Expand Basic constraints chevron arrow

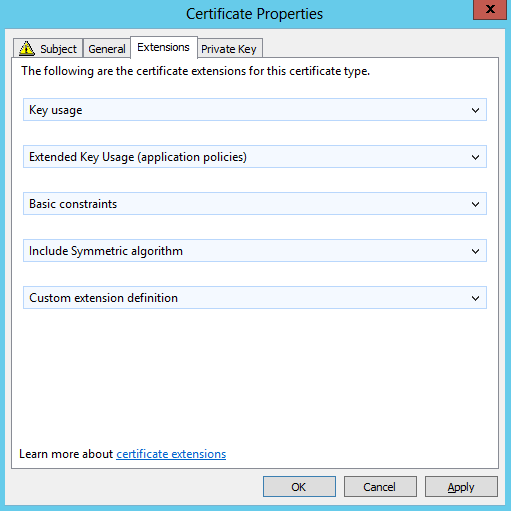pos(475,204)
